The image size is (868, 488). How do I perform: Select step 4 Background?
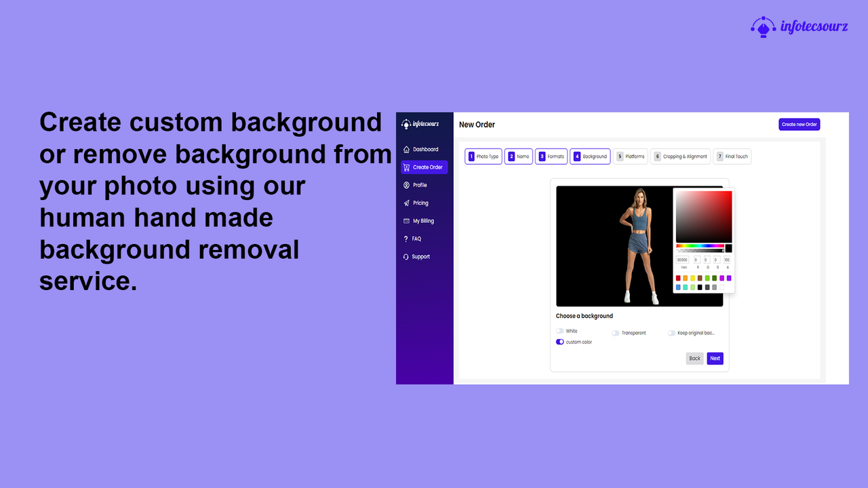590,157
